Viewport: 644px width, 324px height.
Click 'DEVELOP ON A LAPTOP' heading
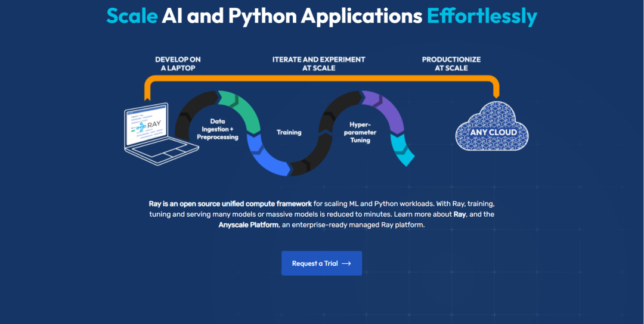[x=178, y=64]
